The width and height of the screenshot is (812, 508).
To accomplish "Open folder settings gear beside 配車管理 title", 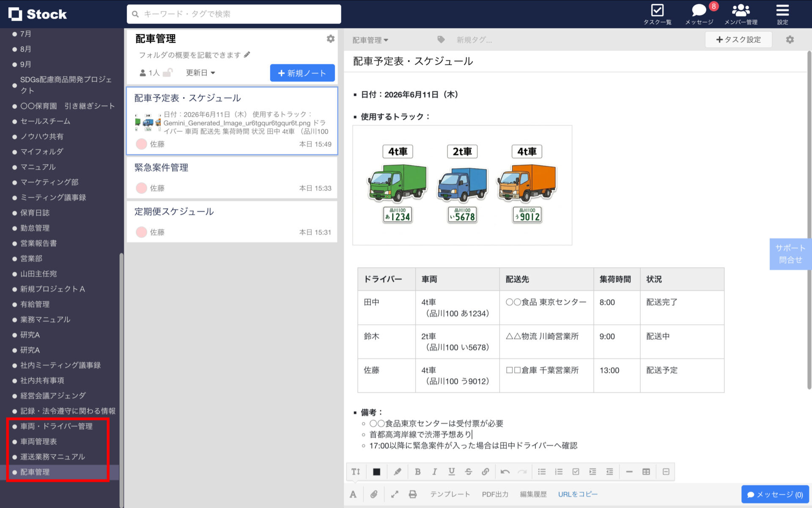I will [x=331, y=39].
